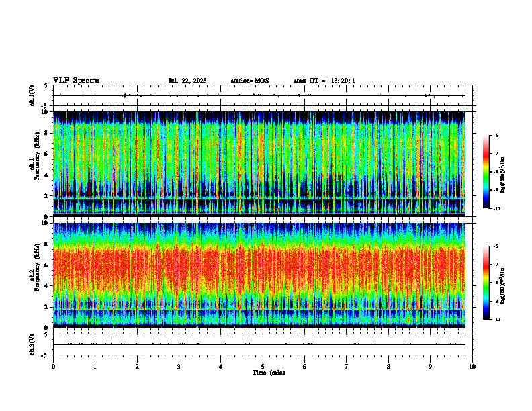This screenshot has height=411, width=532.
Task: Click the "10" tick on the time axis
Action: point(472,367)
